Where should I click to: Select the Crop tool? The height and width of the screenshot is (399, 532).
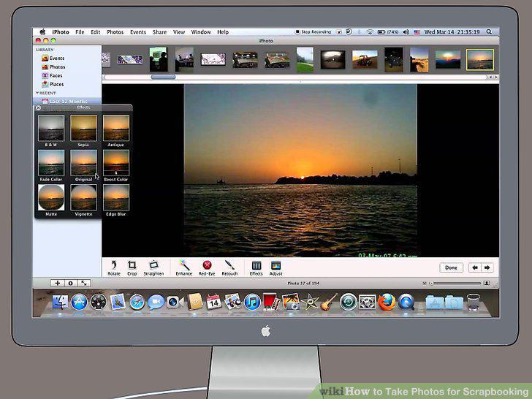pos(132,267)
